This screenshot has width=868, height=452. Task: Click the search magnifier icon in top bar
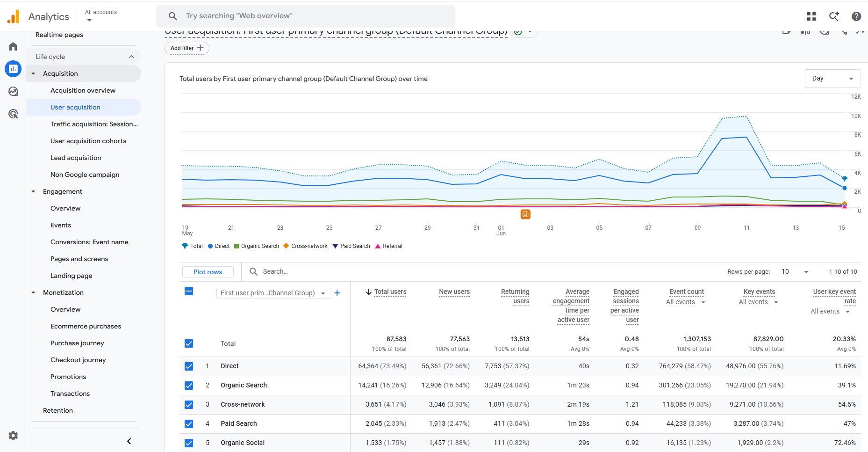(172, 16)
